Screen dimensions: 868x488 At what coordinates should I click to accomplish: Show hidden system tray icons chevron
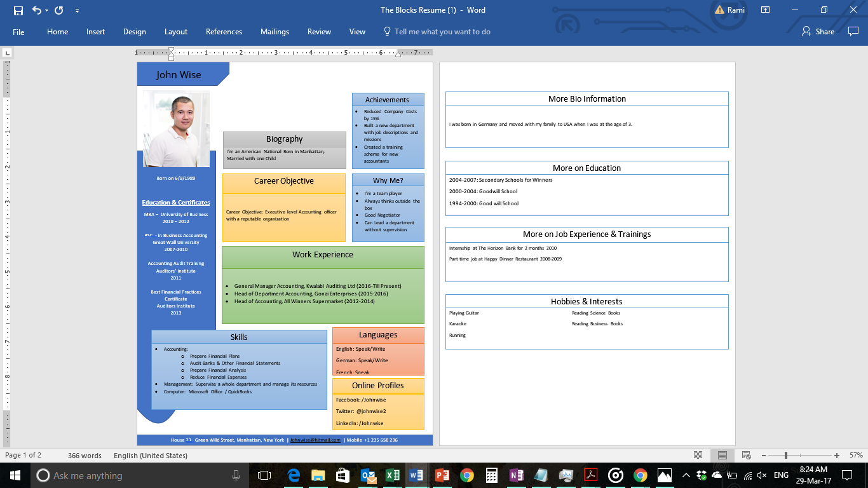pyautogui.click(x=686, y=475)
